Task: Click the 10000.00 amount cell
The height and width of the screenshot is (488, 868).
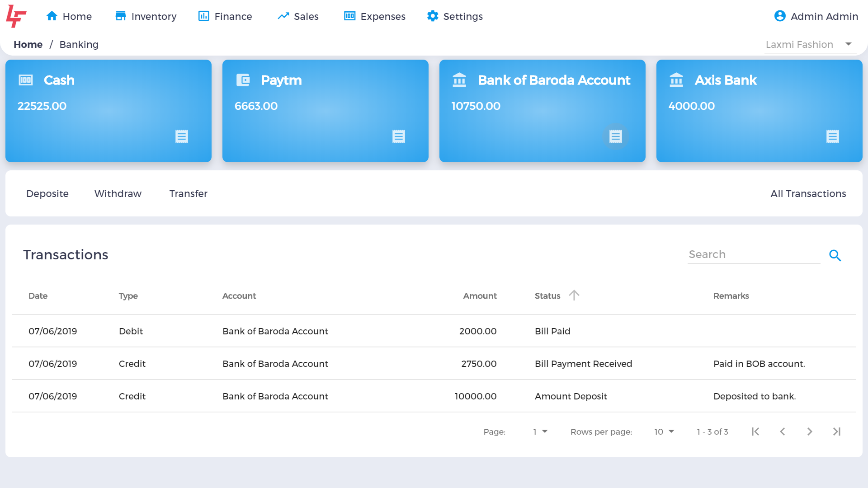Action: point(476,396)
